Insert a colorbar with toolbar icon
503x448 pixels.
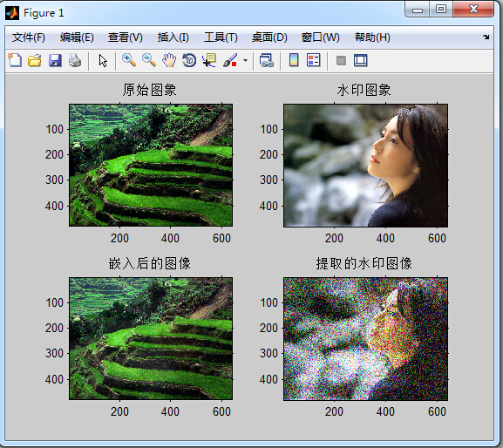[x=294, y=60]
